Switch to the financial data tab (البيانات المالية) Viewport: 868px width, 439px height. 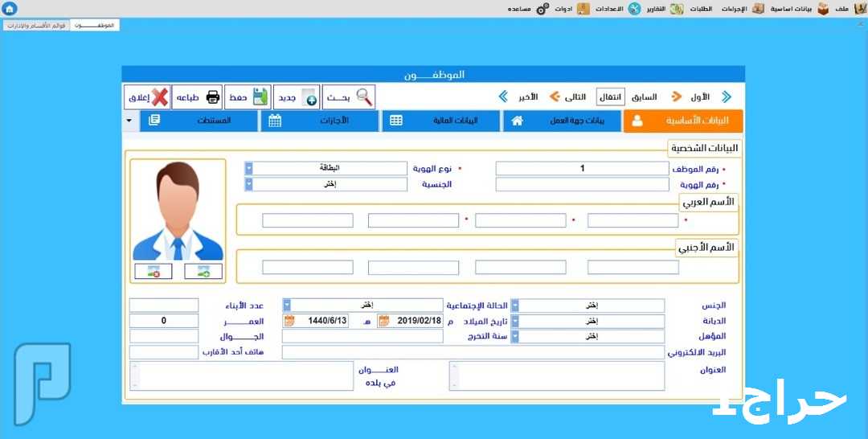(440, 121)
